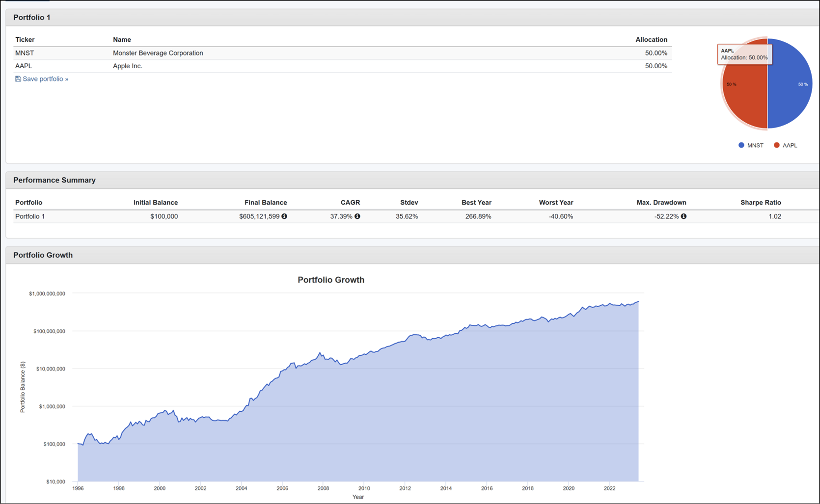Click the Performance Summary panel heading
Image resolution: width=820 pixels, height=504 pixels.
point(55,180)
